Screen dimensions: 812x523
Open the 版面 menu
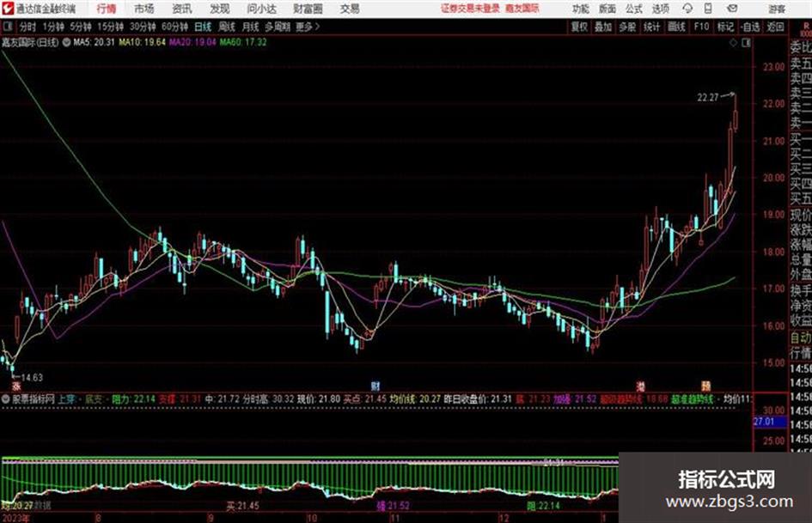tap(607, 9)
